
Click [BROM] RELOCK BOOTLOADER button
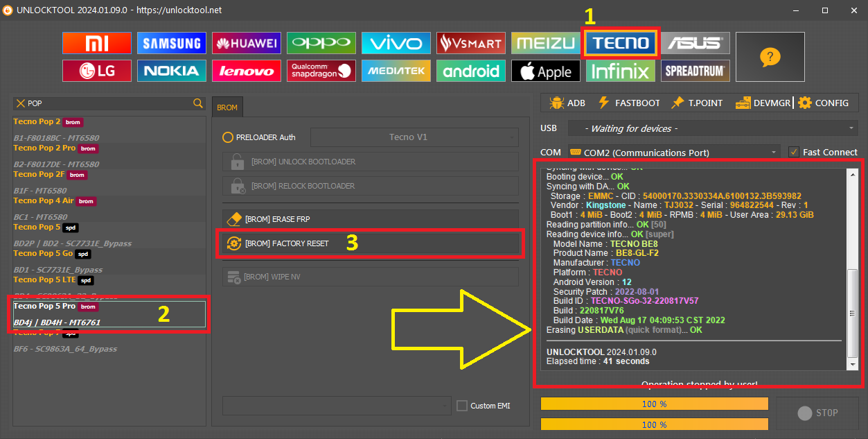coord(370,186)
